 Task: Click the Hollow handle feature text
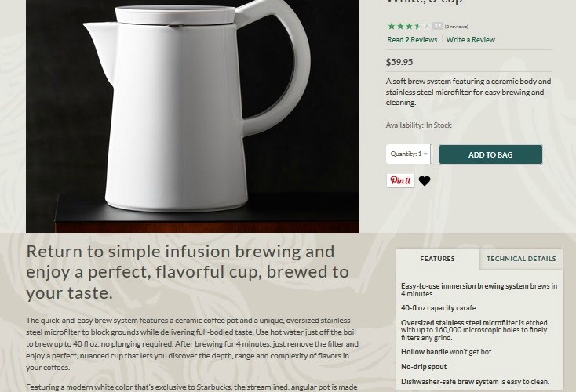[447, 352]
